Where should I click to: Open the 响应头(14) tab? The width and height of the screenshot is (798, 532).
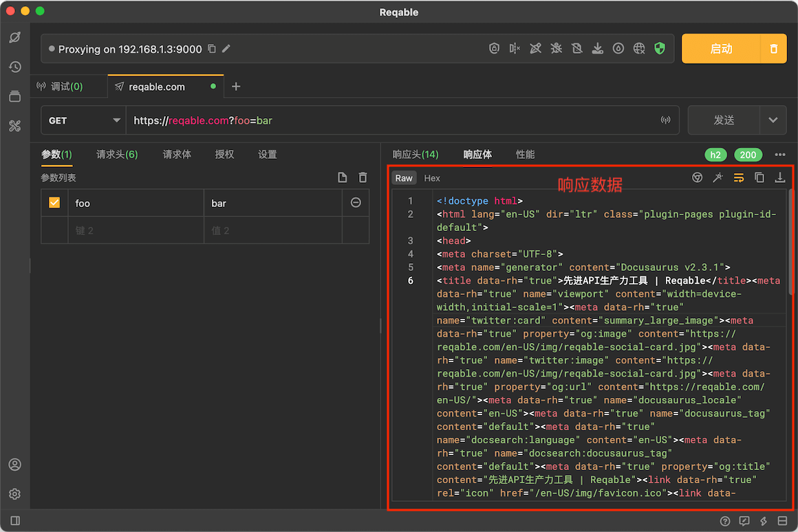[x=416, y=155]
